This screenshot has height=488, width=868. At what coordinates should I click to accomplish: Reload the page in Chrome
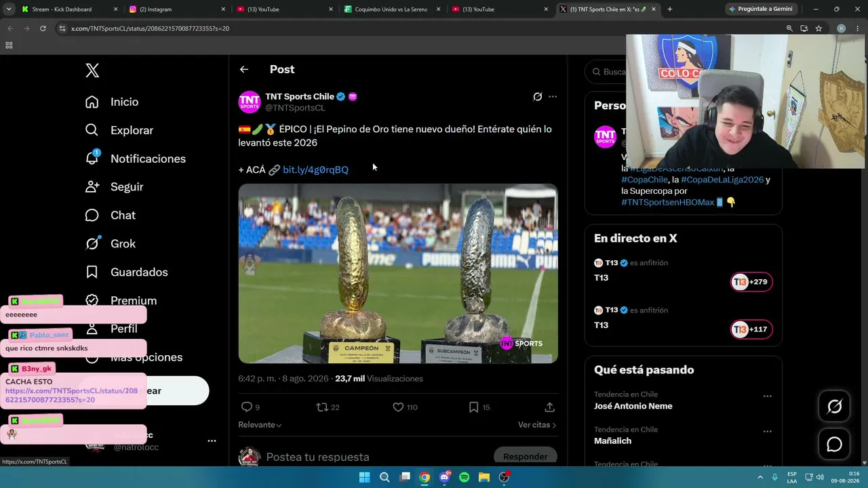tap(43, 28)
